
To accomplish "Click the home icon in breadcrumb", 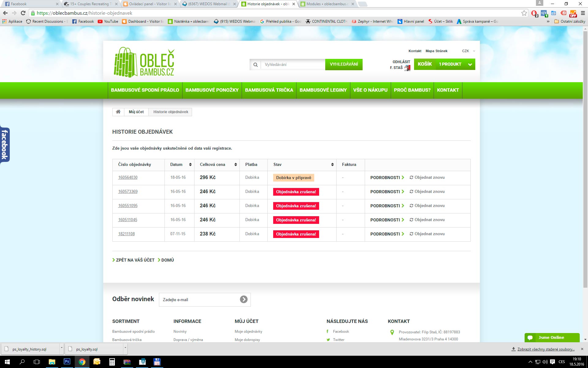I will click(118, 112).
